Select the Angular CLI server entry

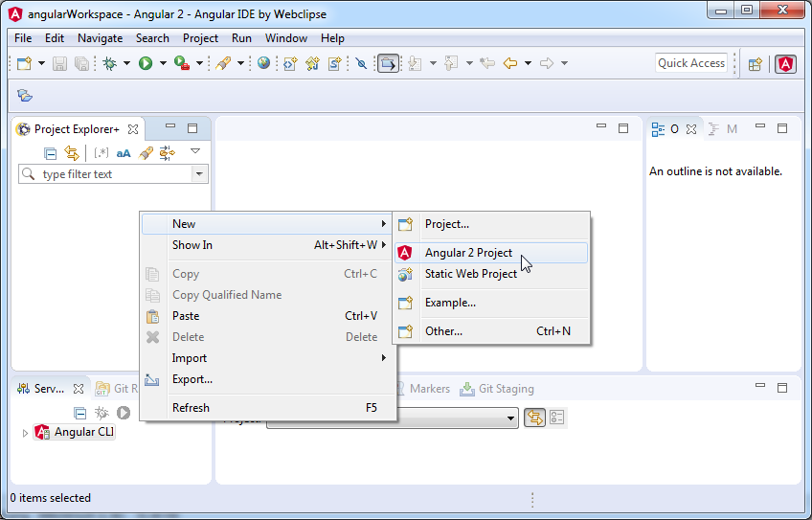[x=74, y=432]
